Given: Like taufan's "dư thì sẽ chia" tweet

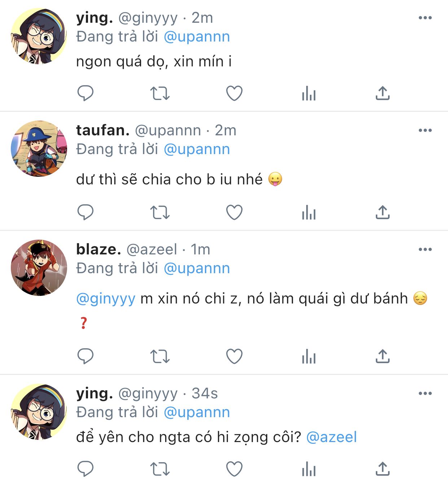Looking at the screenshot, I should coord(234,212).
